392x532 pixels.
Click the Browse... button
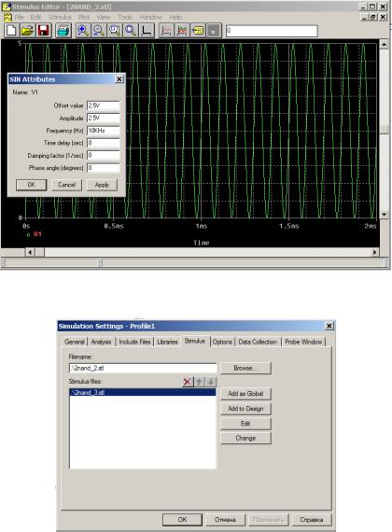tap(245, 368)
